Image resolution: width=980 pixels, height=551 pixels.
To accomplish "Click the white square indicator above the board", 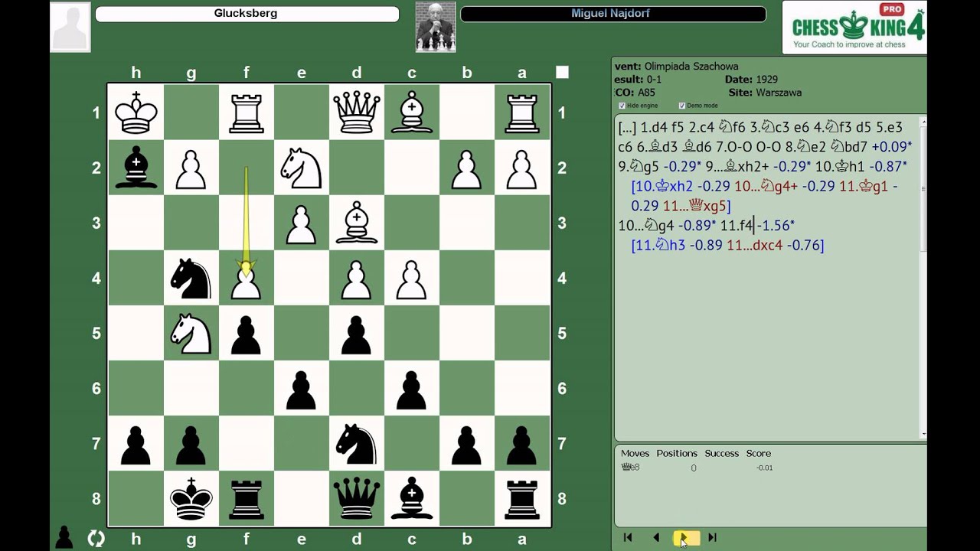I will (562, 72).
